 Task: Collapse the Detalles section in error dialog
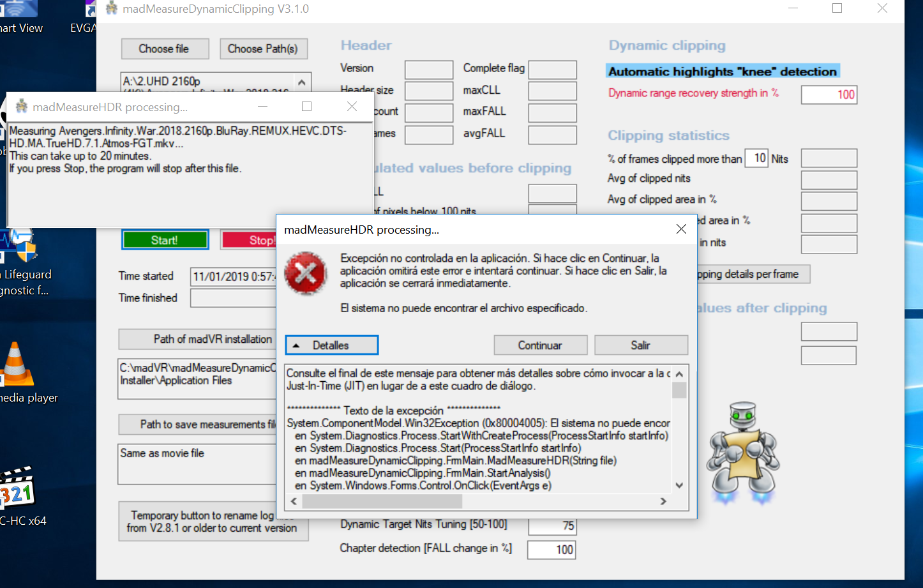click(x=332, y=345)
